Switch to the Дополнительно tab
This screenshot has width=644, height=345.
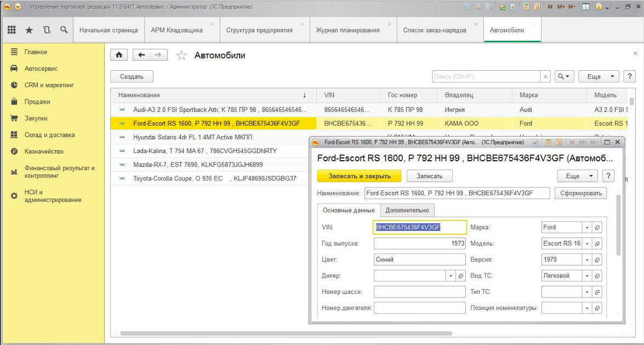[x=407, y=210]
